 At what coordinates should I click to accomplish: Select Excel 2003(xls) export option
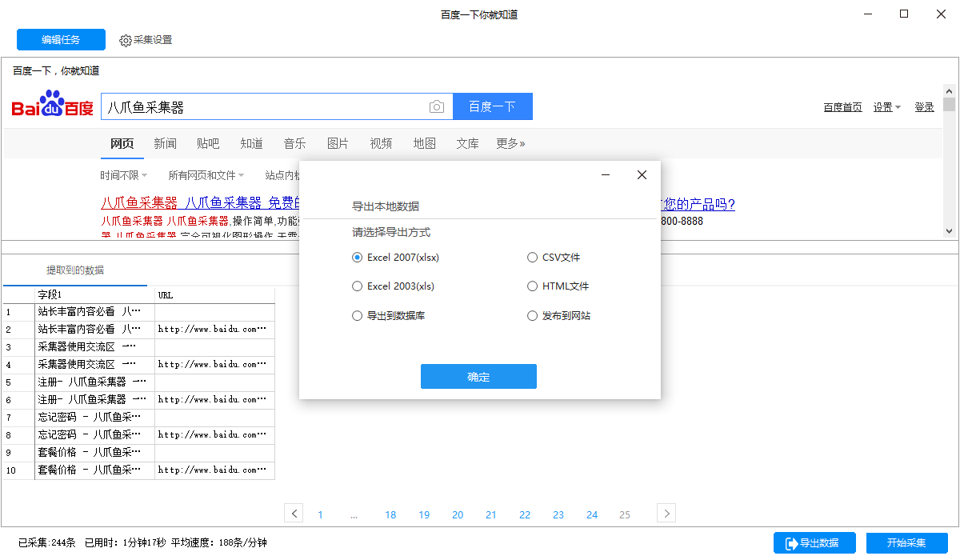tap(394, 286)
